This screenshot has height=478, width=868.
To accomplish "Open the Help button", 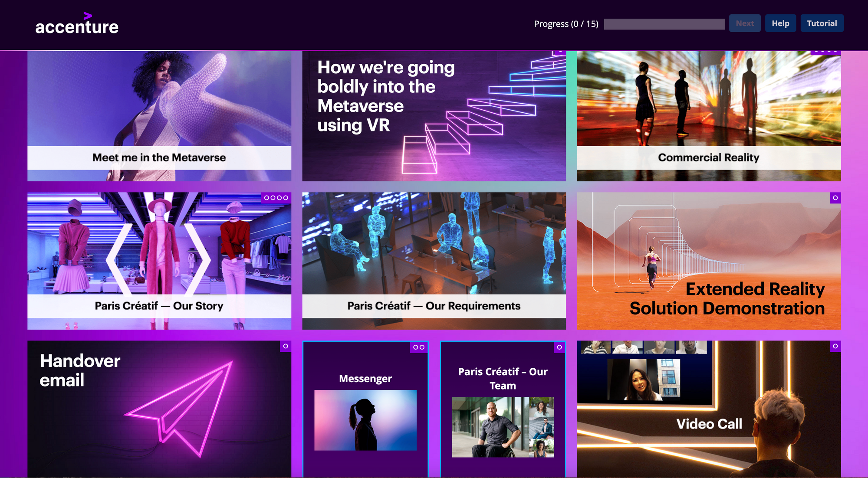I will pos(780,23).
